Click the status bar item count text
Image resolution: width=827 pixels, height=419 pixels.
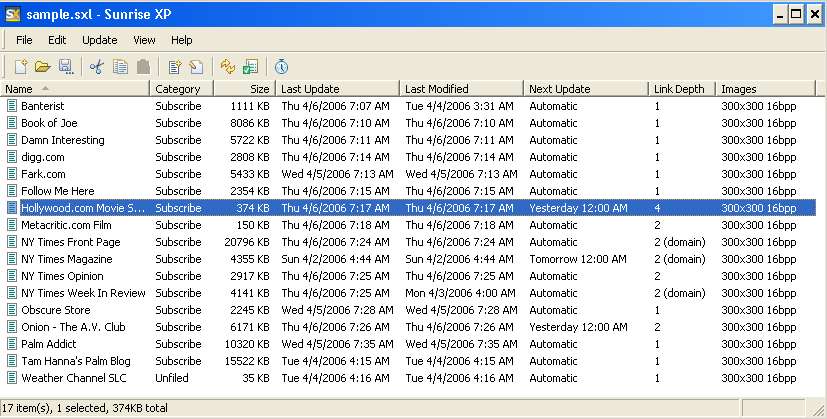[x=85, y=408]
